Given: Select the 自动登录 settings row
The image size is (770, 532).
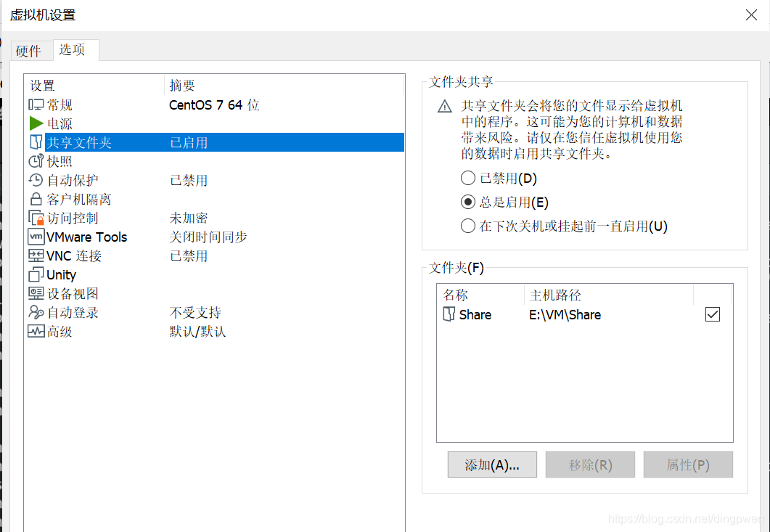Looking at the screenshot, I should [x=215, y=312].
